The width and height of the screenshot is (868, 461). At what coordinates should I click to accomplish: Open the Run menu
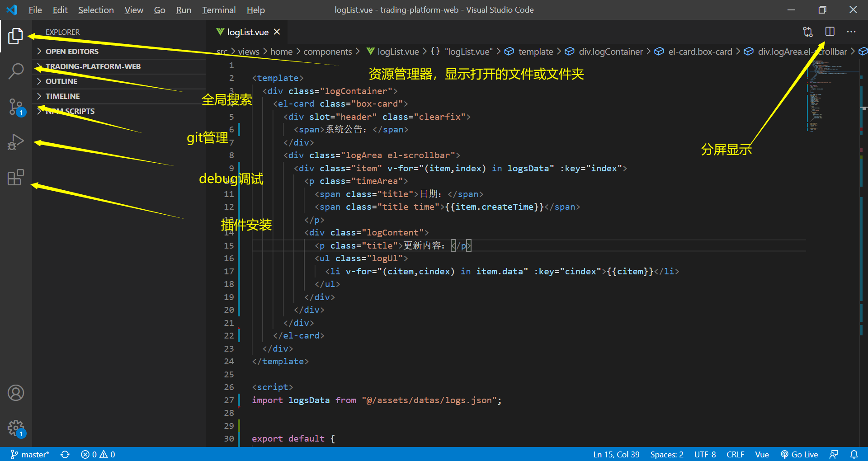184,10
